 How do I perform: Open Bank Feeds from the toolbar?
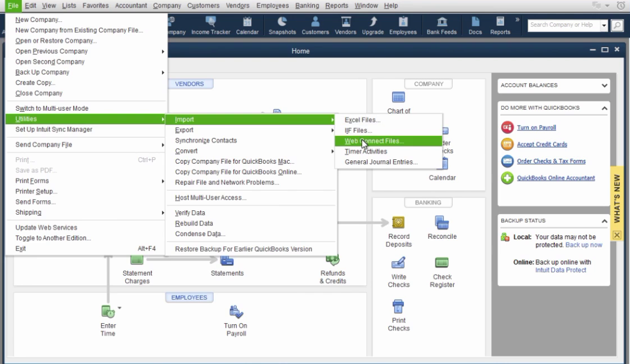[x=441, y=26]
